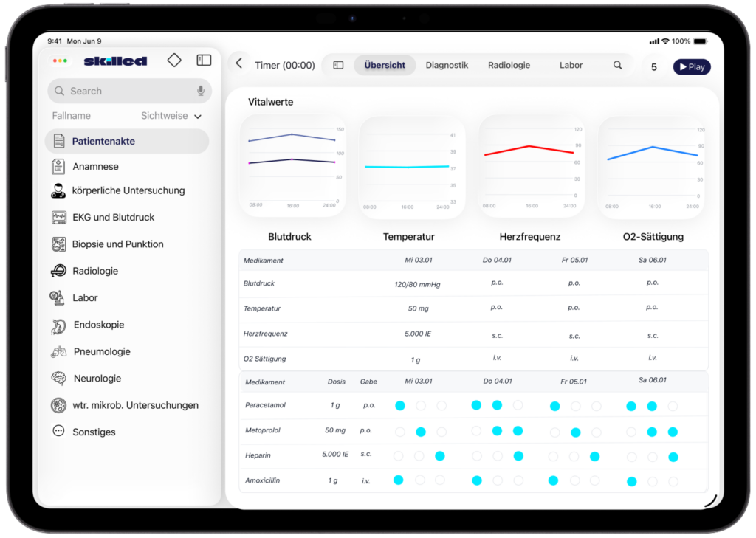Toggle the sidebar panel icon in header
Screen dimensions: 756x538
click(204, 61)
